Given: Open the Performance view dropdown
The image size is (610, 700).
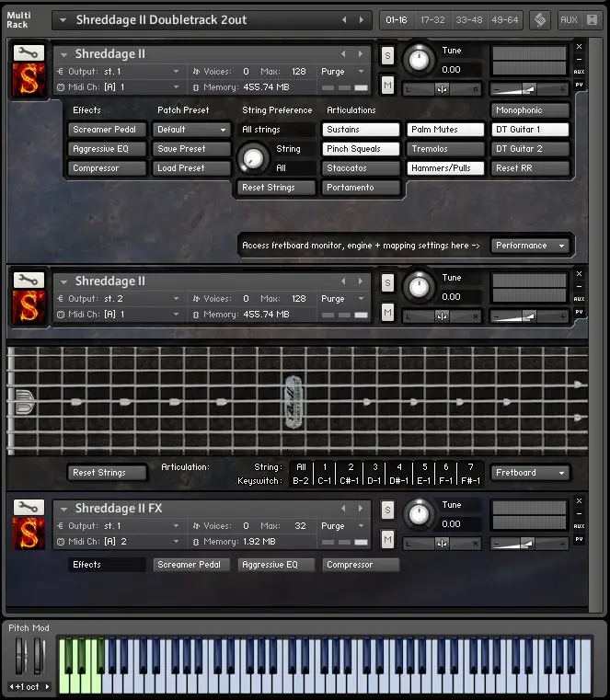Looking at the screenshot, I should coord(530,246).
